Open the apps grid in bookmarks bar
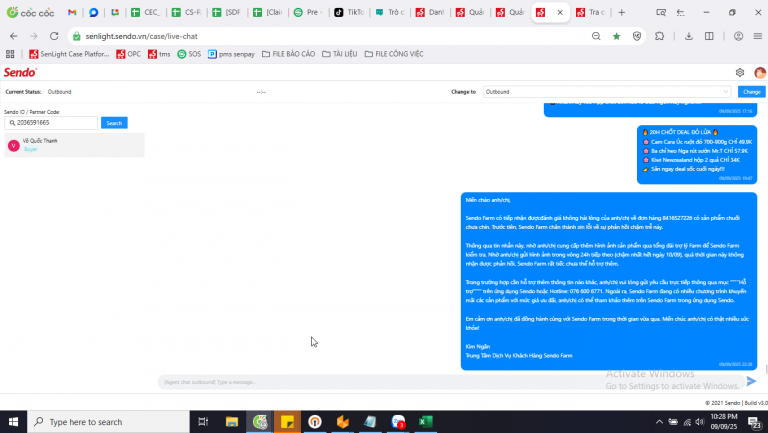The image size is (768, 433). point(10,54)
